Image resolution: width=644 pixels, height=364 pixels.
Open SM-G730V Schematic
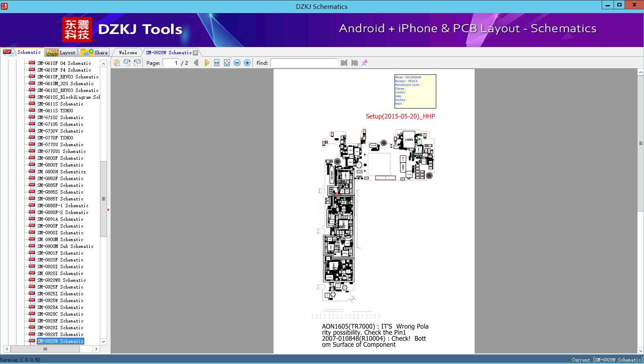tap(60, 131)
